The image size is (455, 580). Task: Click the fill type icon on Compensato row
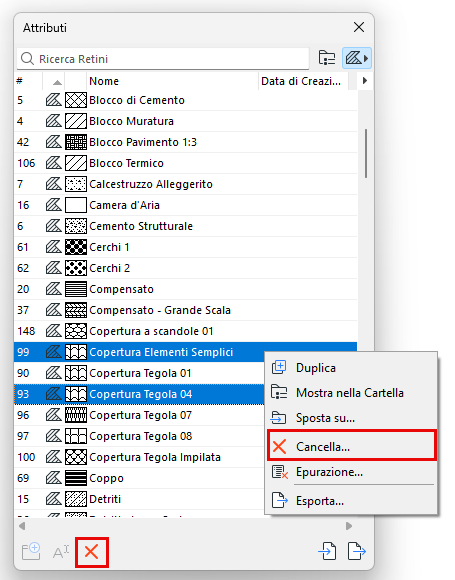click(54, 289)
